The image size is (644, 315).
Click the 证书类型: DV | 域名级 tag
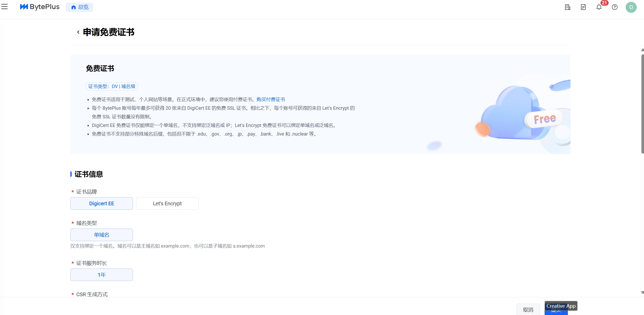(112, 86)
